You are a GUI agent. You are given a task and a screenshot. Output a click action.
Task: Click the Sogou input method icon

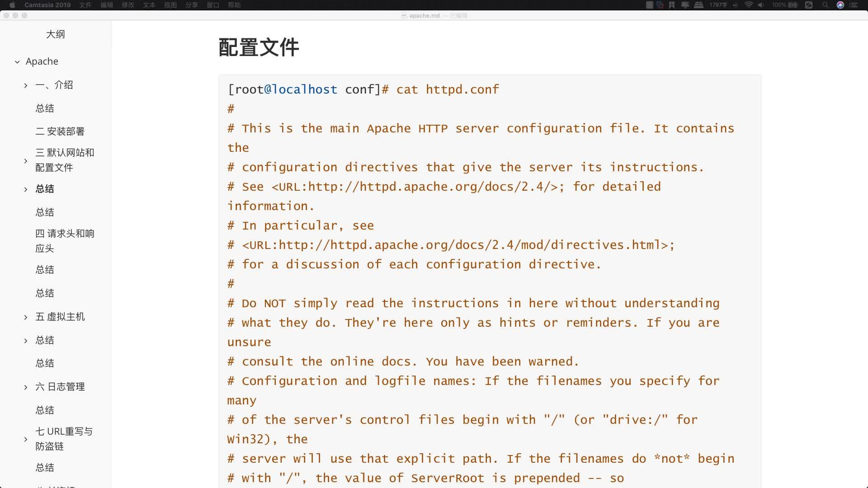[809, 5]
